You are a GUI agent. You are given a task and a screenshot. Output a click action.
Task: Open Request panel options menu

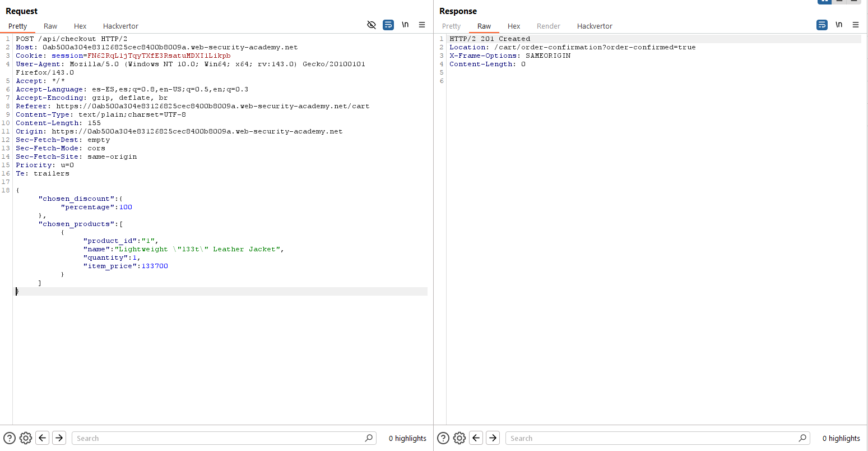(x=422, y=25)
